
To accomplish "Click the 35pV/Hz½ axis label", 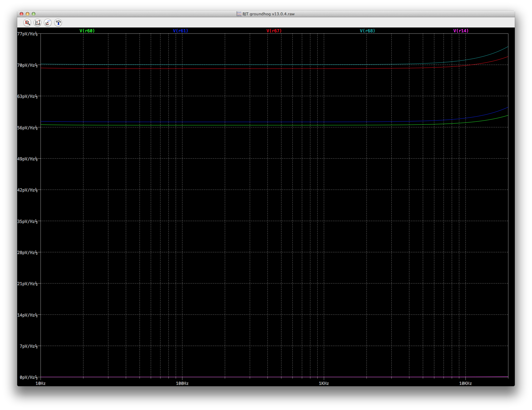I will point(28,221).
